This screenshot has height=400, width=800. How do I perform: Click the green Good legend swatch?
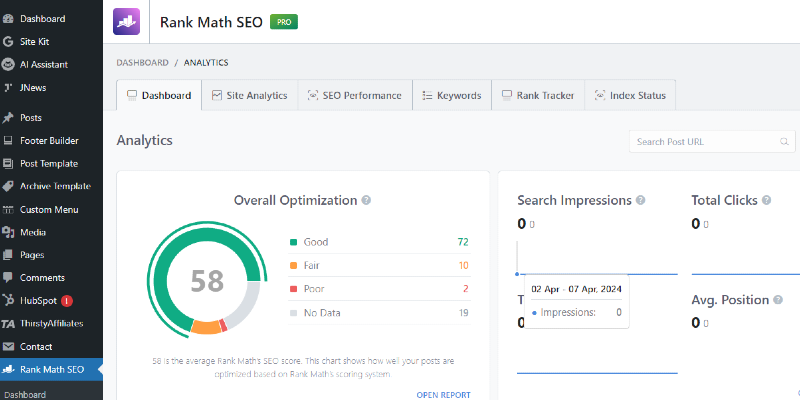click(293, 242)
